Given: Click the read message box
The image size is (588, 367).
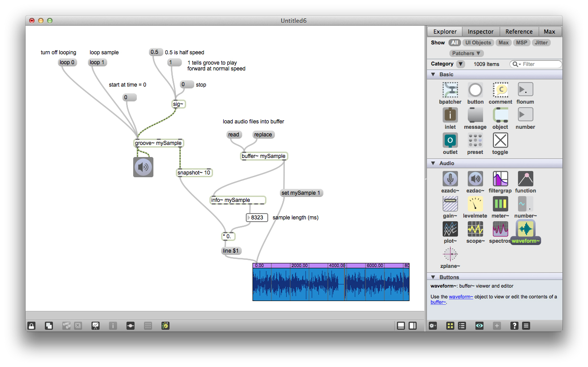Looking at the screenshot, I should [x=234, y=135].
